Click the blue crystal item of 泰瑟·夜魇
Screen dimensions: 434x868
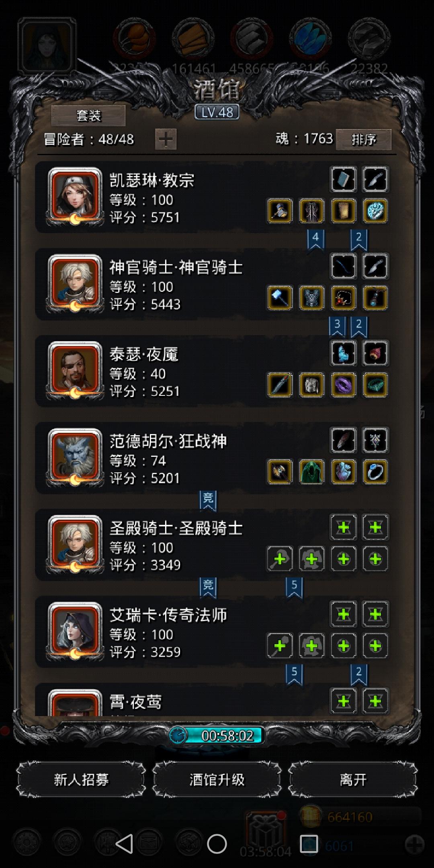tap(343, 353)
